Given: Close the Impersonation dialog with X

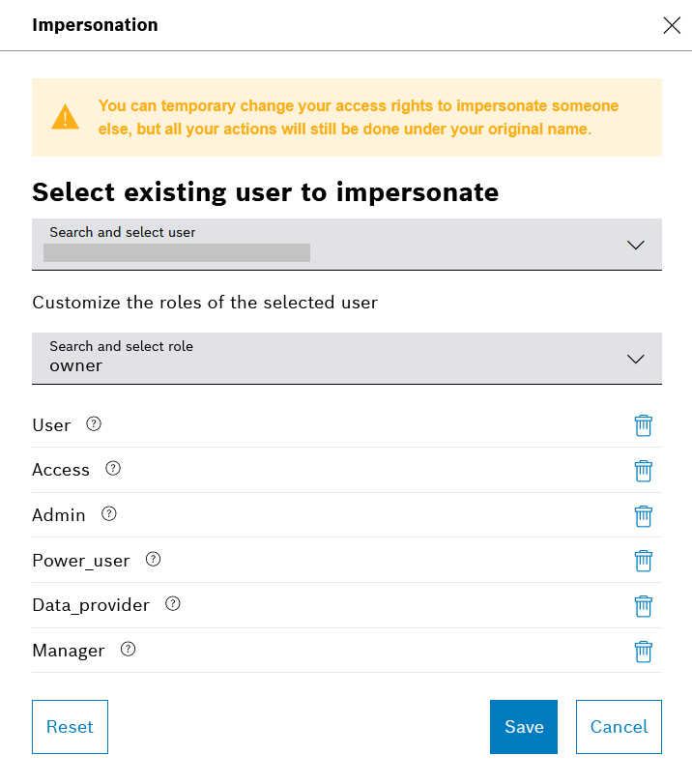Looking at the screenshot, I should coord(672,25).
